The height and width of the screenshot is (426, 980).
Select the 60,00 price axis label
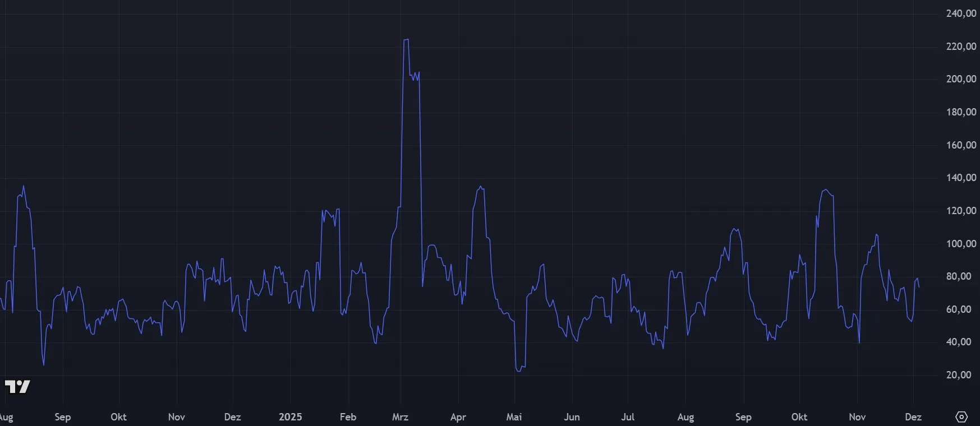tap(959, 309)
